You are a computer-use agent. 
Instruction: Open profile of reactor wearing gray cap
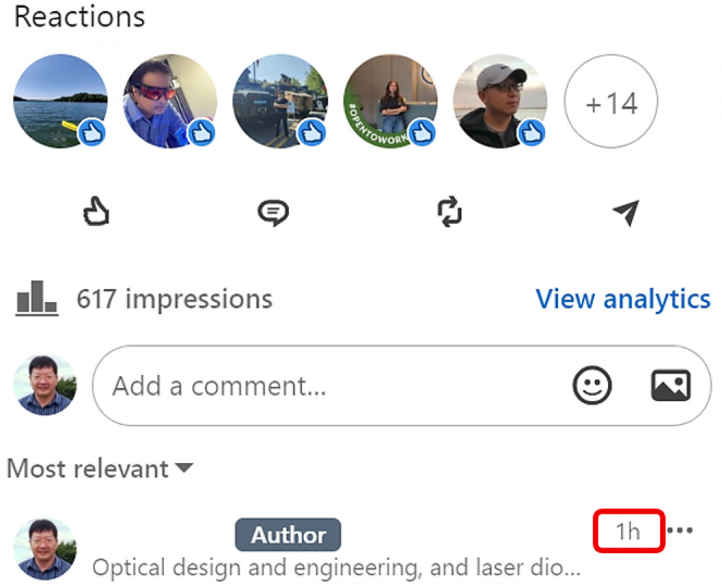(500, 101)
